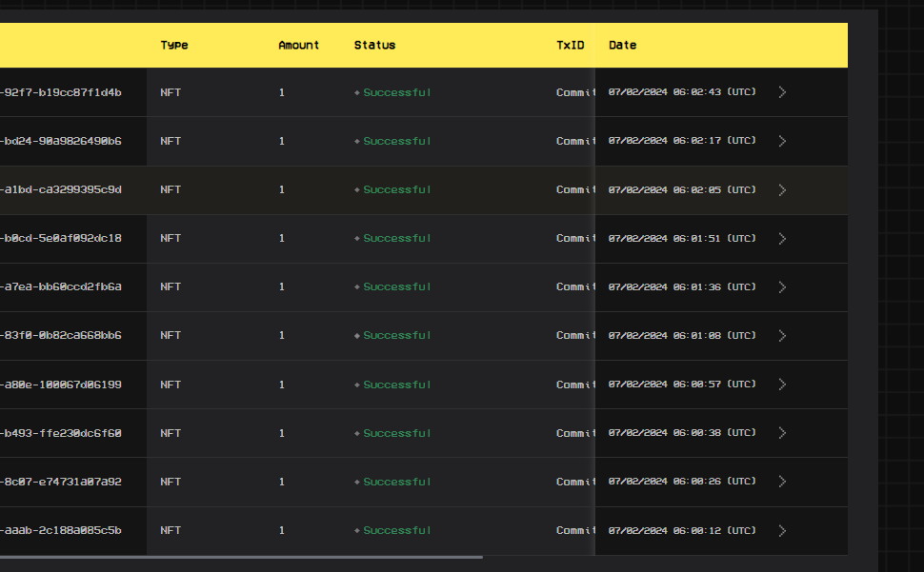The width and height of the screenshot is (924, 572).
Task: Click date 07/02/2024 06:02:05 (UTC)
Action: (682, 189)
